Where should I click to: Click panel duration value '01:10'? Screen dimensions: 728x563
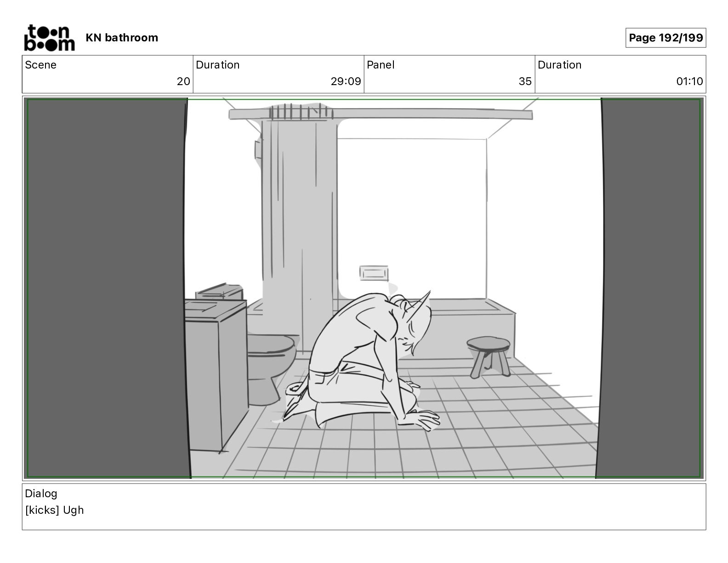[689, 81]
